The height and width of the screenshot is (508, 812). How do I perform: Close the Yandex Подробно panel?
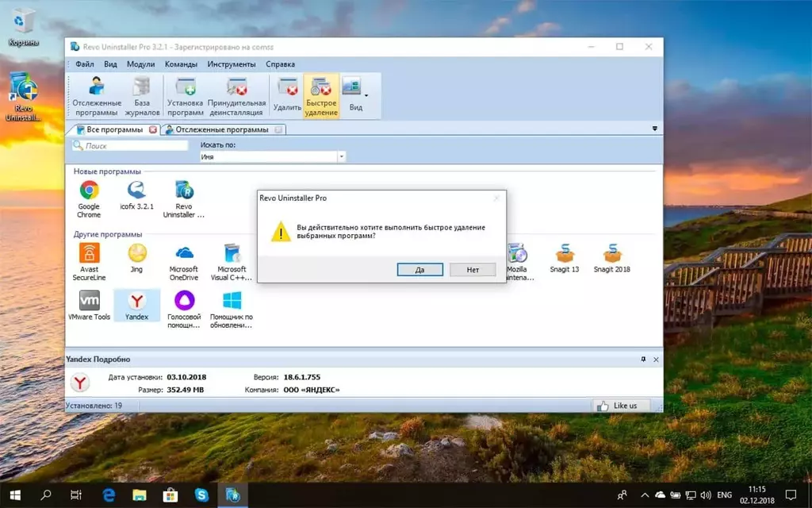tap(656, 360)
